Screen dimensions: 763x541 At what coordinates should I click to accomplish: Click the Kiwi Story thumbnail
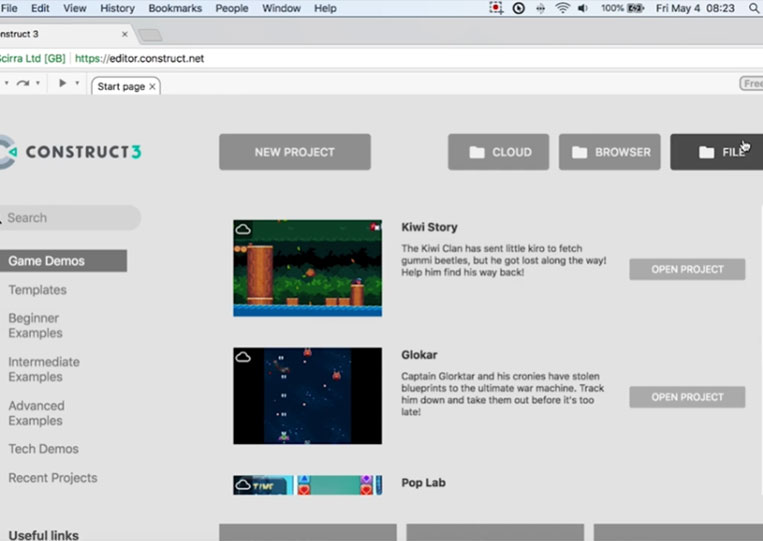tap(308, 268)
